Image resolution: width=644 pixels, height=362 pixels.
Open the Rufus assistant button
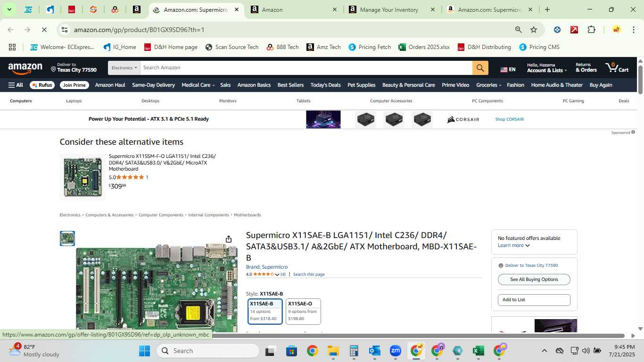(42, 85)
